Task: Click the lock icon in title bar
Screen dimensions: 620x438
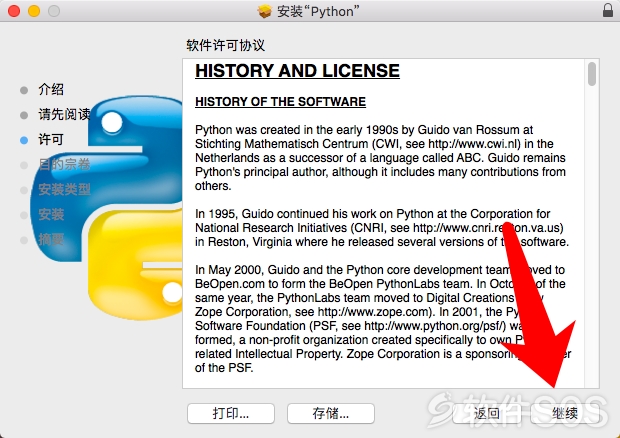Action: coord(608,10)
